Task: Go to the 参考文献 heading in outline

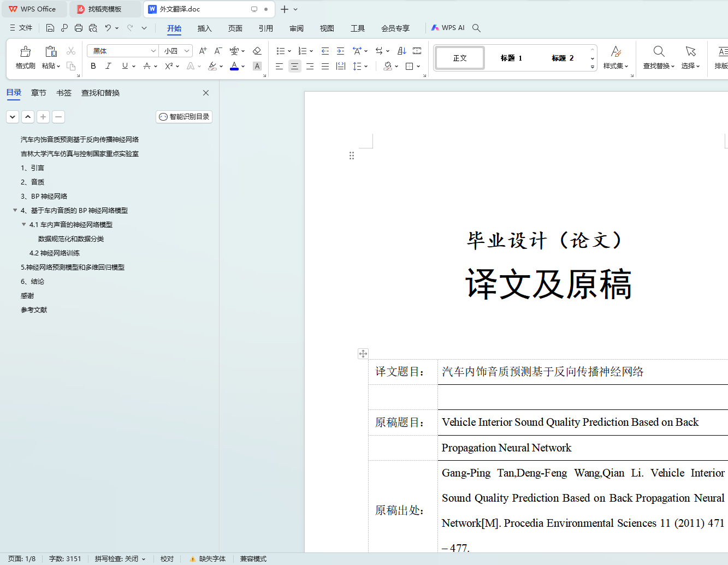Action: point(34,310)
